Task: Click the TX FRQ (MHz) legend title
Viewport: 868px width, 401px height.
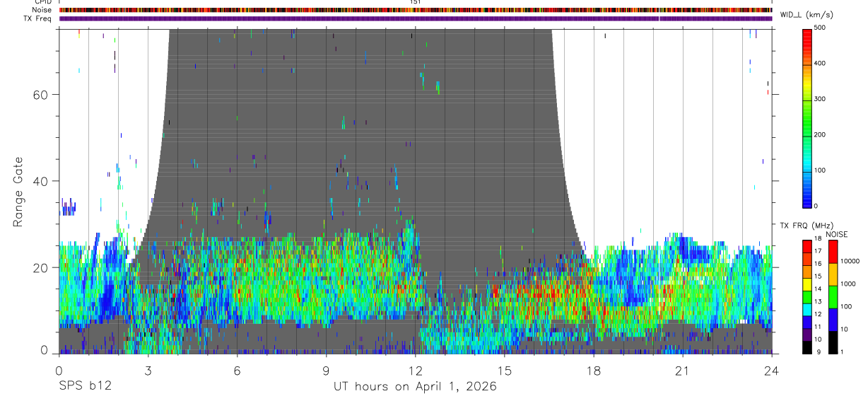Action: tap(807, 225)
